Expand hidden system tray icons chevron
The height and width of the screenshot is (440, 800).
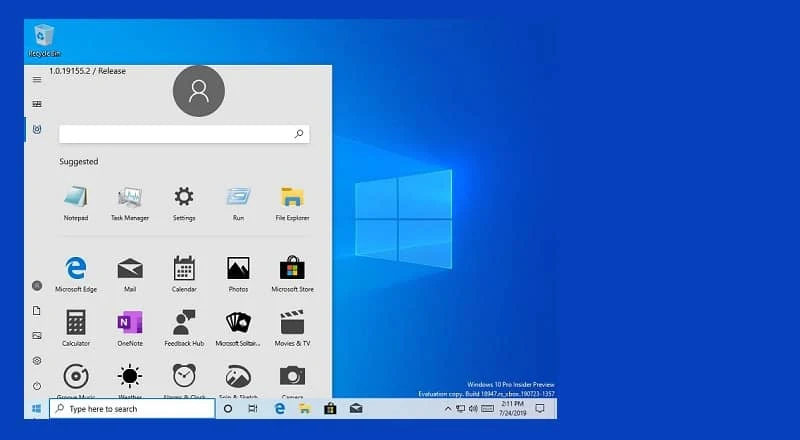tap(448, 408)
